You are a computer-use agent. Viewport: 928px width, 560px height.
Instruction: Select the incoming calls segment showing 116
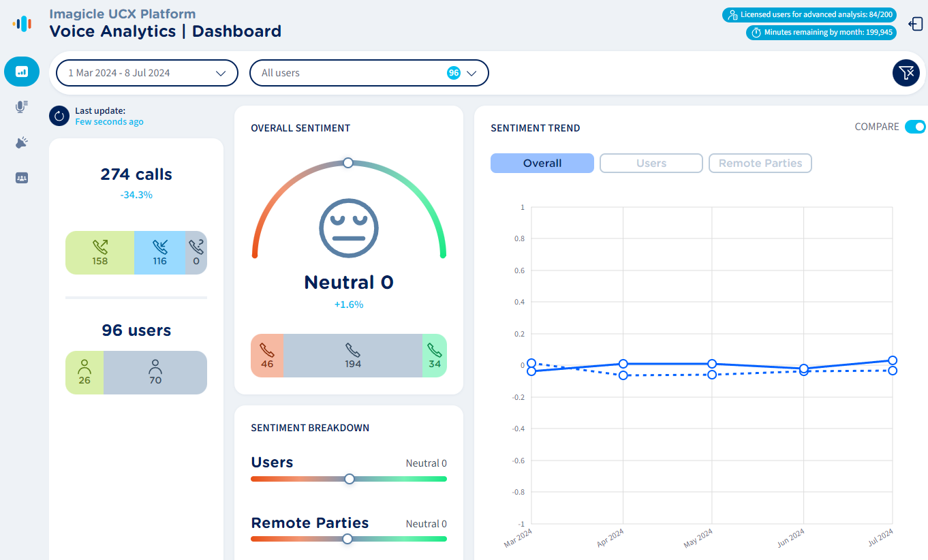pos(159,252)
